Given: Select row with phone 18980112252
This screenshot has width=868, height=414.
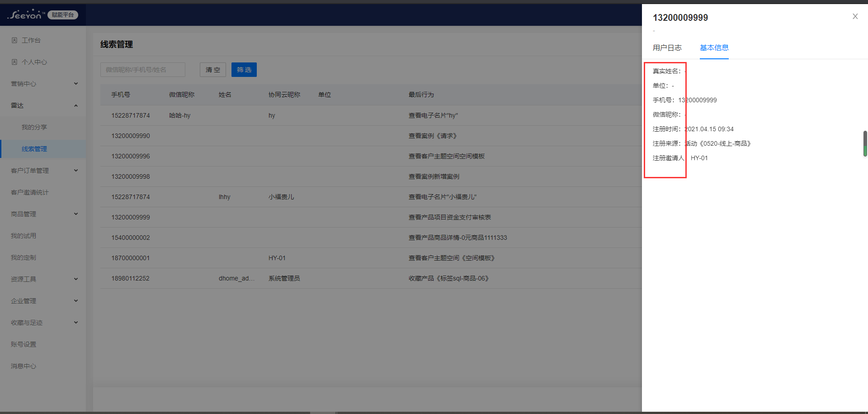Looking at the screenshot, I should [x=371, y=278].
